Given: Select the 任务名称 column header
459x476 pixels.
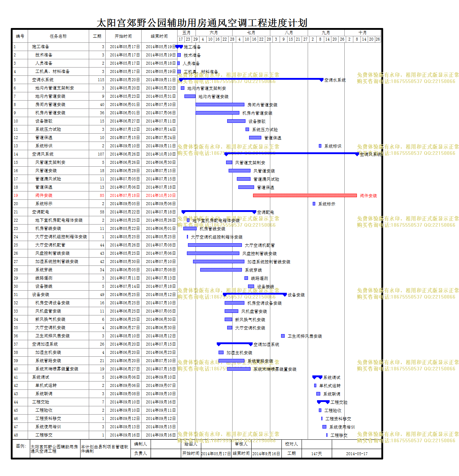Looking at the screenshot, I should (58, 36).
